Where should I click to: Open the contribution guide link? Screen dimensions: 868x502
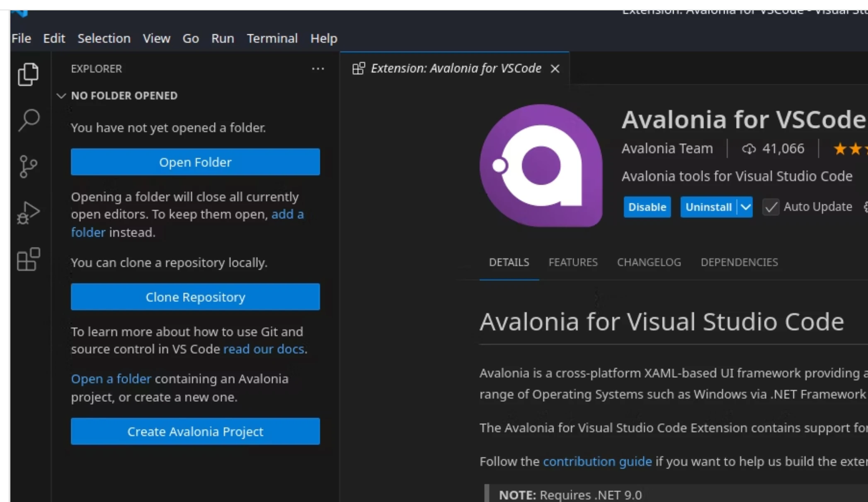click(597, 461)
